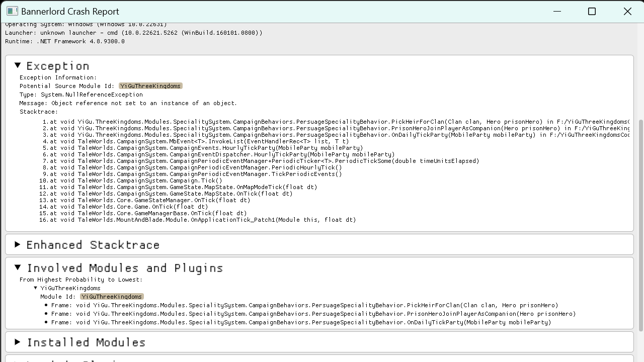Image resolution: width=644 pixels, height=362 pixels.
Task: Click the Launcher unknown launcher cmd line
Action: [134, 33]
